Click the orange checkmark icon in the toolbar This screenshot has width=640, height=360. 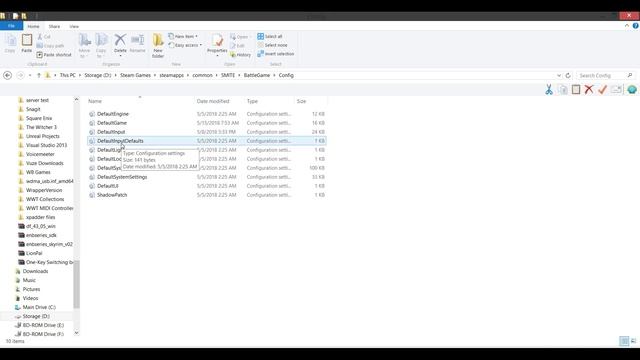pos(602,89)
